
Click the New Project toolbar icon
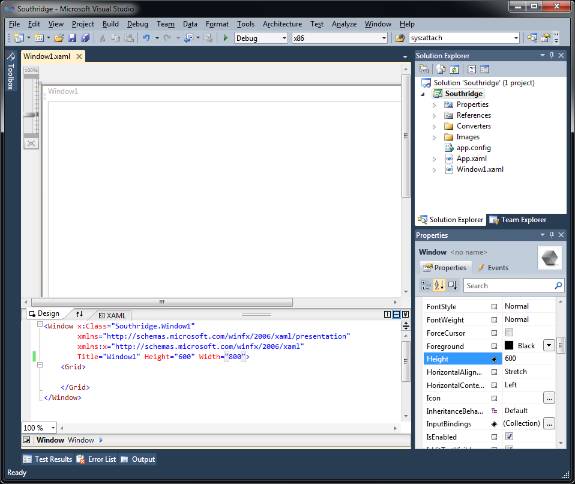19,38
